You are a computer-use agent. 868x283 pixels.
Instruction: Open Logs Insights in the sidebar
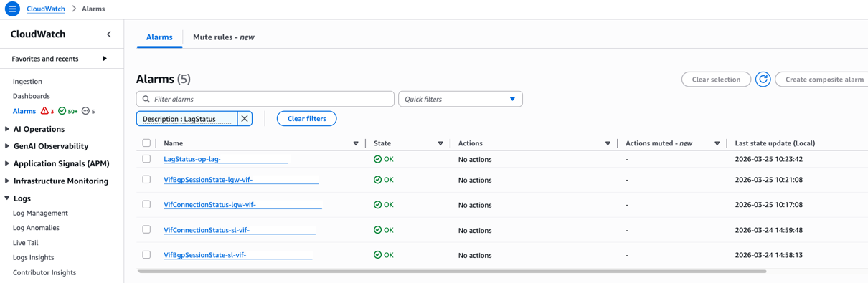click(33, 257)
